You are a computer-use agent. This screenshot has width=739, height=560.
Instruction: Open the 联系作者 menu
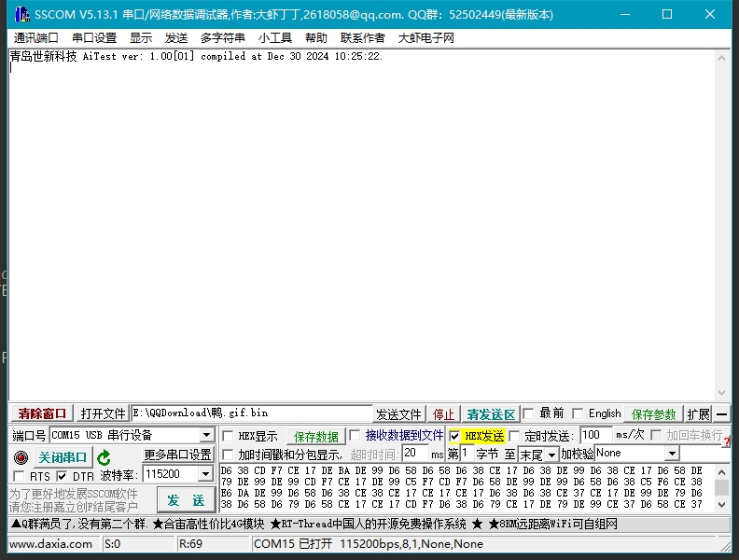(x=362, y=37)
